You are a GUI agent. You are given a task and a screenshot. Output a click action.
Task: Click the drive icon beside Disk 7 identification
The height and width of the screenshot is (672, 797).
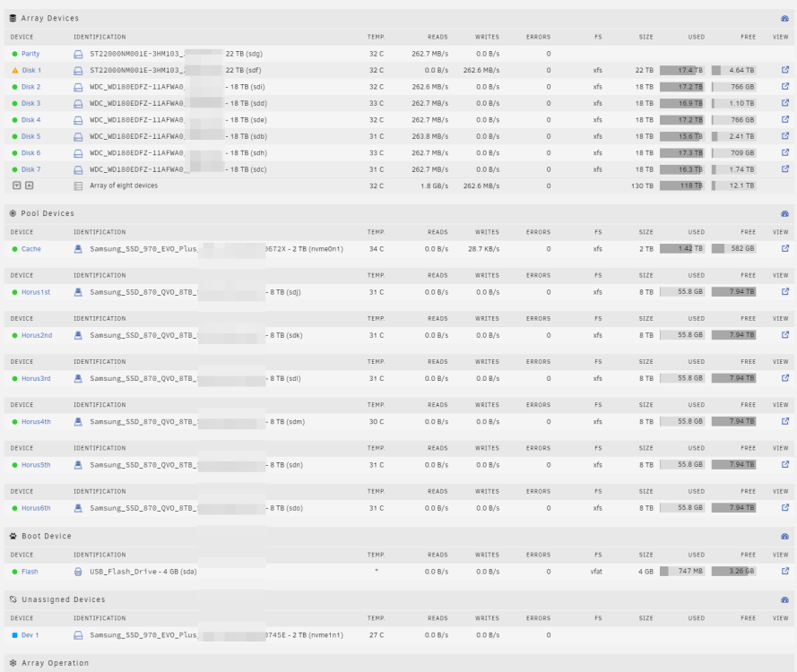78,169
